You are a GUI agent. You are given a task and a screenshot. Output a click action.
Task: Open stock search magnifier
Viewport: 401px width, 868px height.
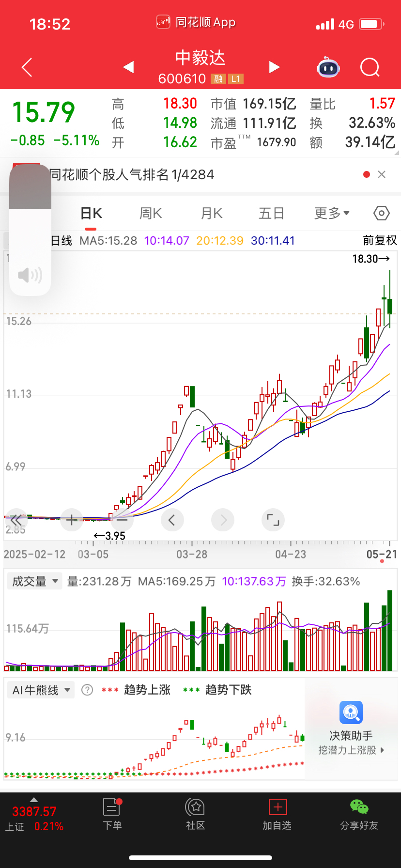tap(370, 67)
